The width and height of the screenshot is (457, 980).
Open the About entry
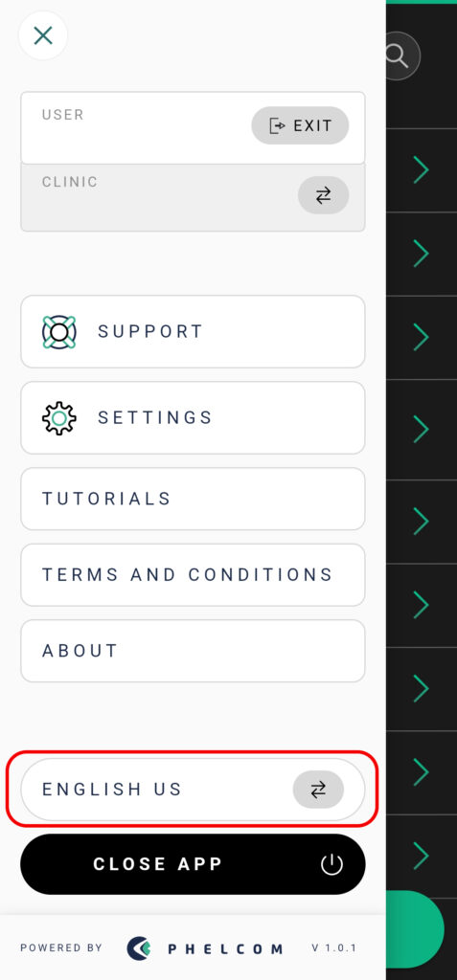[193, 651]
